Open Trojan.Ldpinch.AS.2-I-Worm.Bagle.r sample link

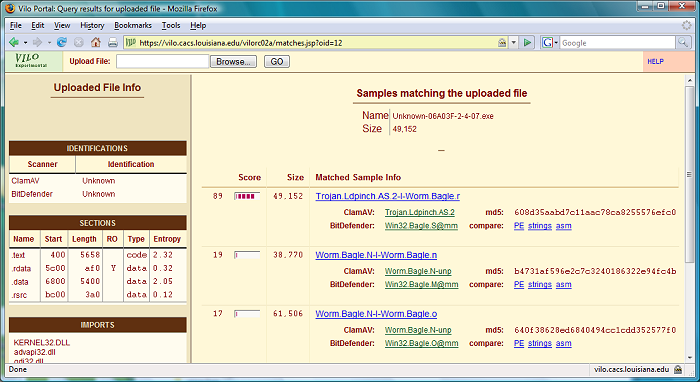tap(388, 196)
